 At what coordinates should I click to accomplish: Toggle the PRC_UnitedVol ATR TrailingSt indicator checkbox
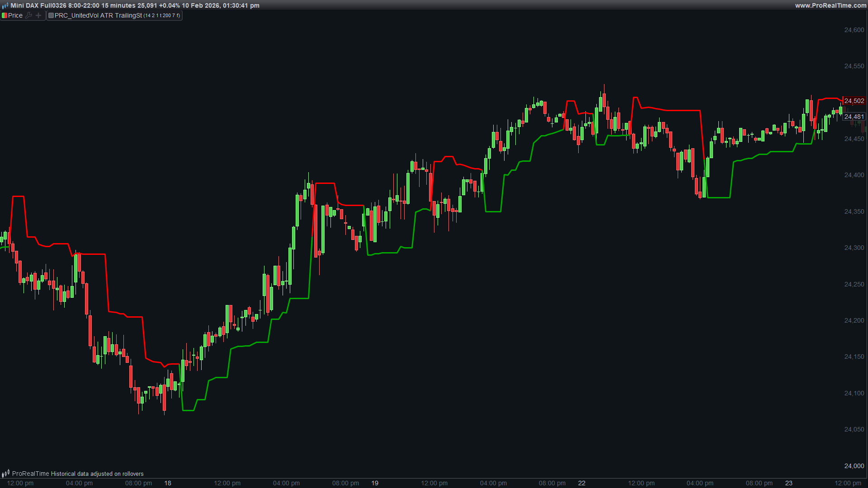click(x=51, y=15)
